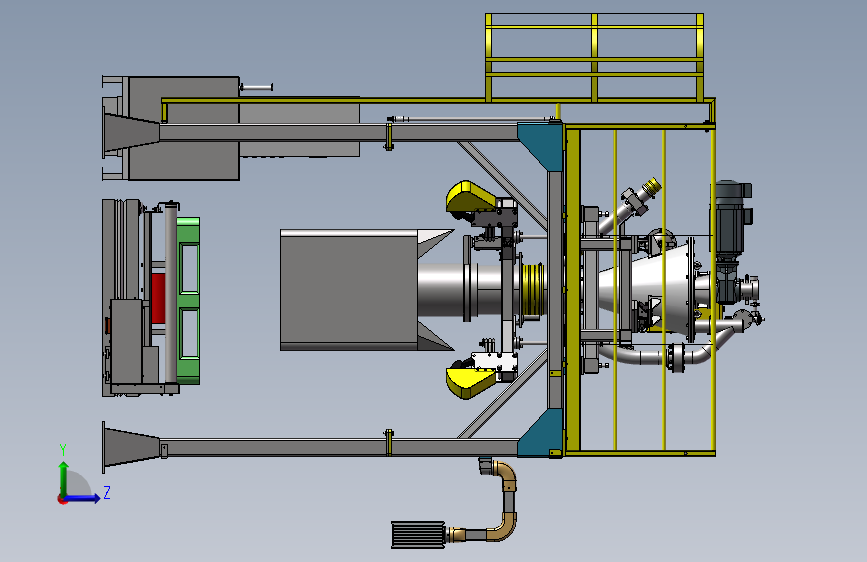867x562 pixels.
Task: Select the long lower horizontal gray beam
Action: 338,447
